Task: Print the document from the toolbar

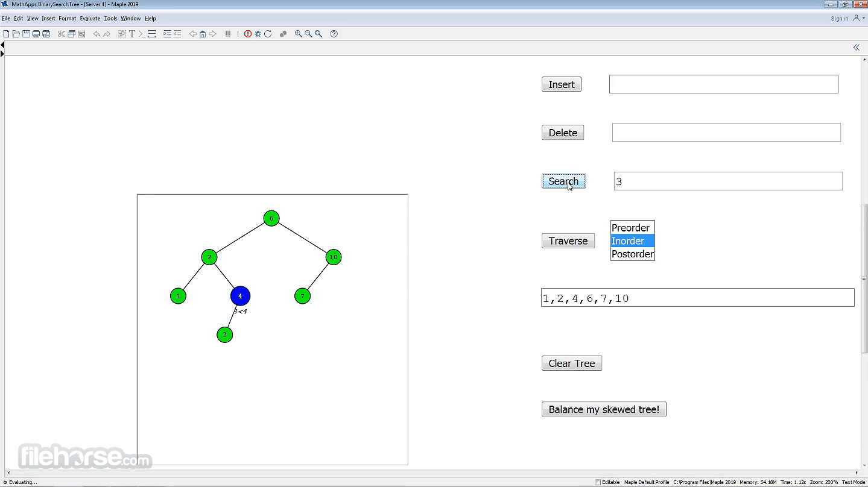Action: [x=36, y=34]
